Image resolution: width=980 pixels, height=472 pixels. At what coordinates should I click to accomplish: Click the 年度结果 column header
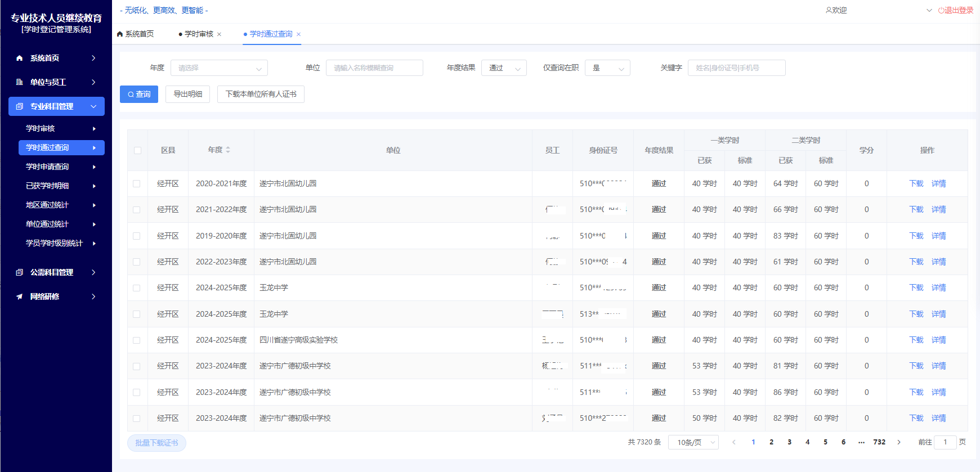point(659,150)
